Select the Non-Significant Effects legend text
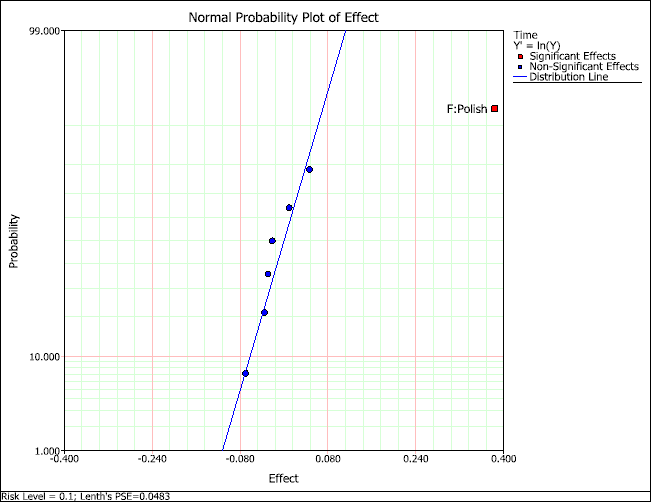This screenshot has width=651, height=502. tap(583, 67)
